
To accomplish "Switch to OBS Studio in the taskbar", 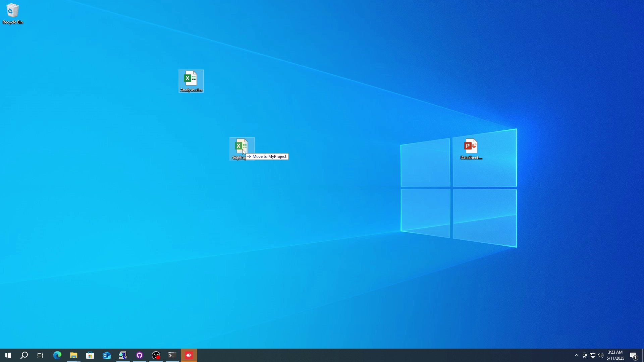I will click(x=156, y=355).
